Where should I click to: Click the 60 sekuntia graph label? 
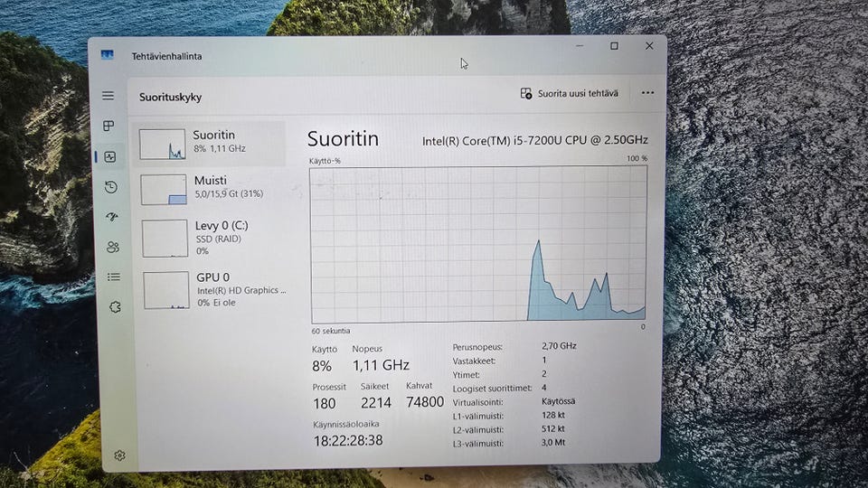click(x=331, y=331)
